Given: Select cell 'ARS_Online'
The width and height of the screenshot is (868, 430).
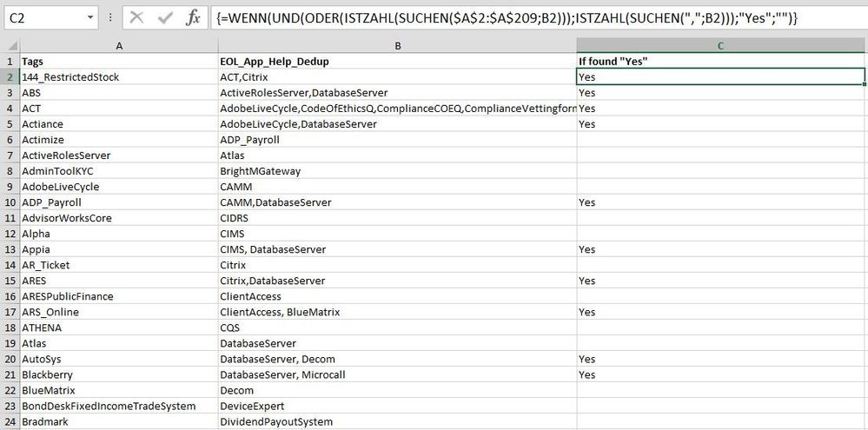Looking at the screenshot, I should tap(119, 312).
